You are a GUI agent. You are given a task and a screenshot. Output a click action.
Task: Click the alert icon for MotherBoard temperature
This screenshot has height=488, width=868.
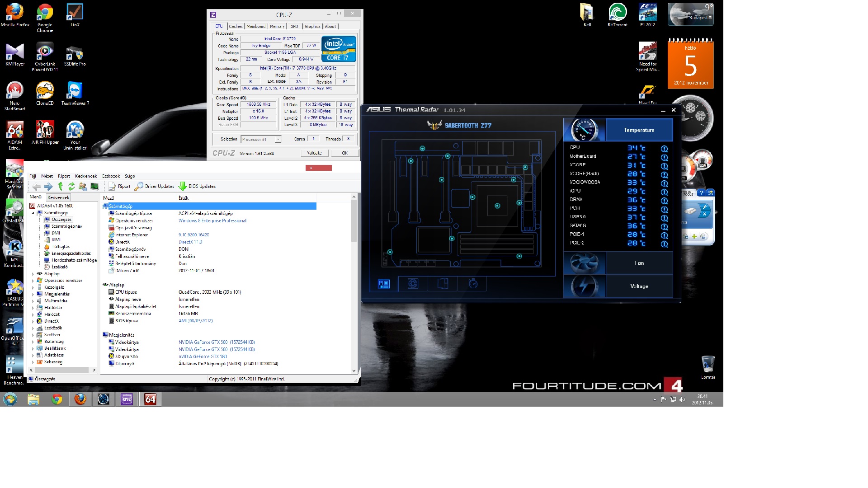[664, 157]
